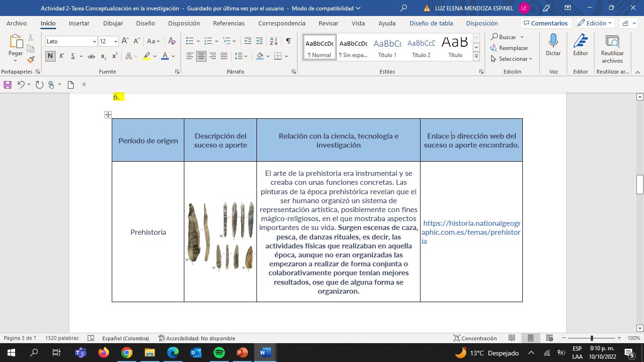Click the Format Painter brush icon

[x=31, y=60]
